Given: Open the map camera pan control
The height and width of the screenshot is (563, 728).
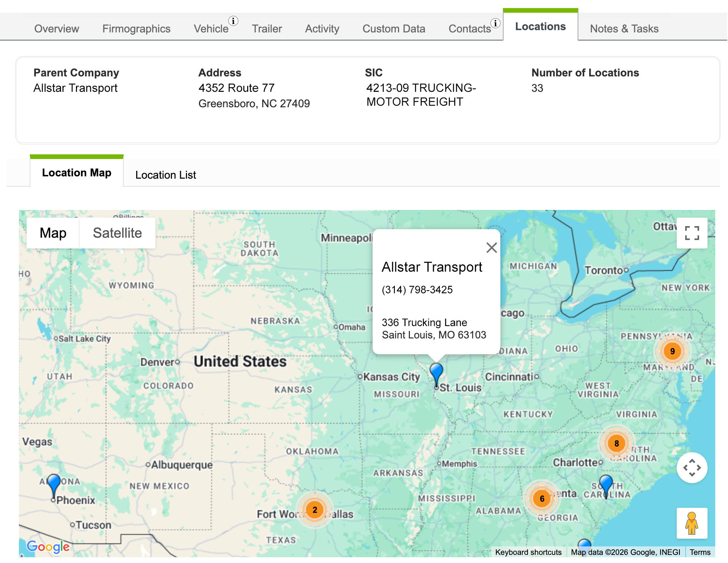Looking at the screenshot, I should click(692, 468).
